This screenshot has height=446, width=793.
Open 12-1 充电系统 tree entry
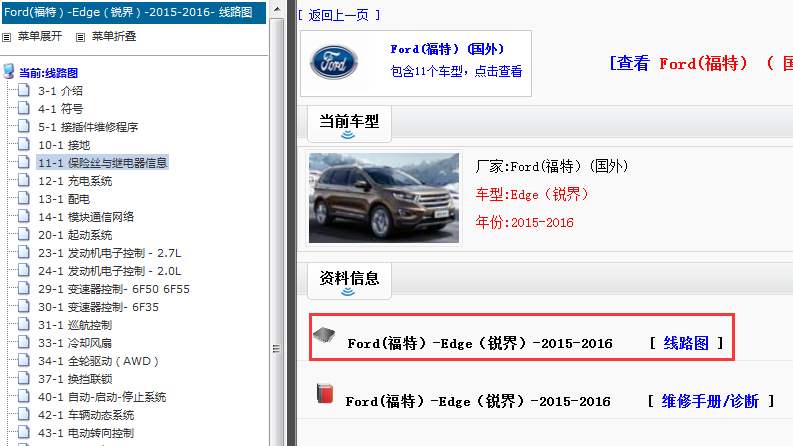pos(75,181)
